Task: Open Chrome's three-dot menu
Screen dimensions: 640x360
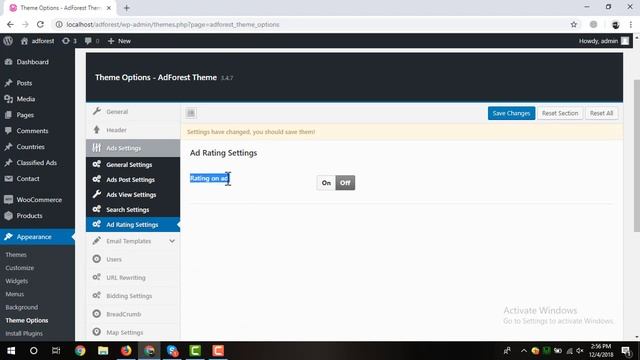Action: click(x=631, y=24)
